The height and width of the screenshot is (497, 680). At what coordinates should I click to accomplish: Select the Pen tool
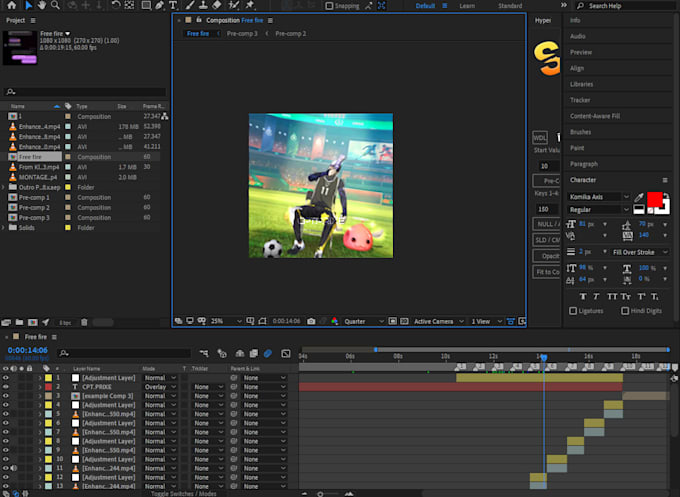(160, 5)
